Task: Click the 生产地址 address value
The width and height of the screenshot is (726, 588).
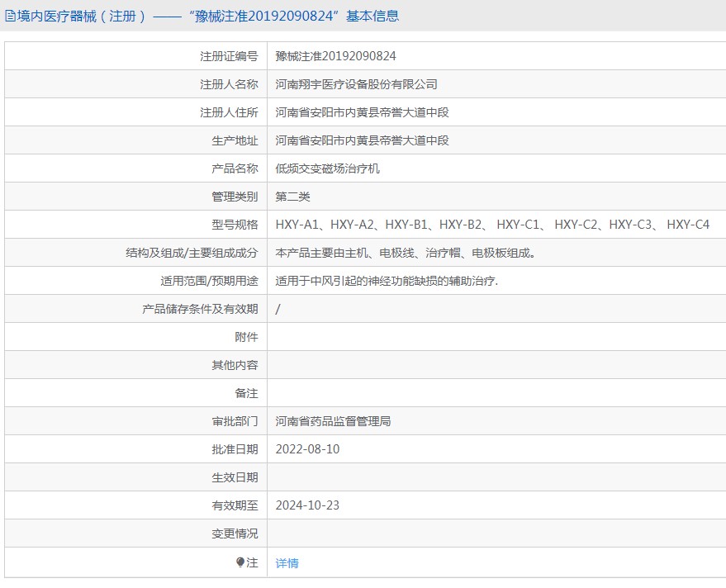Action: 362,140
